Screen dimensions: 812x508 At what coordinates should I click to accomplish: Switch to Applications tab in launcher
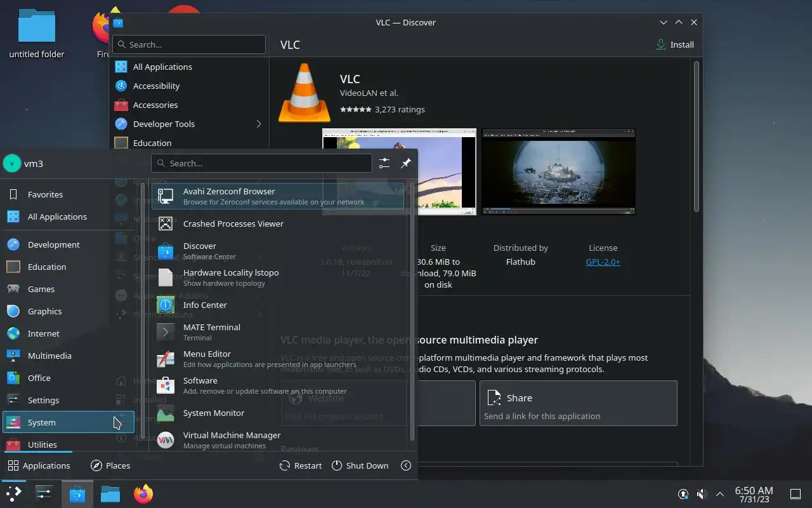click(39, 465)
